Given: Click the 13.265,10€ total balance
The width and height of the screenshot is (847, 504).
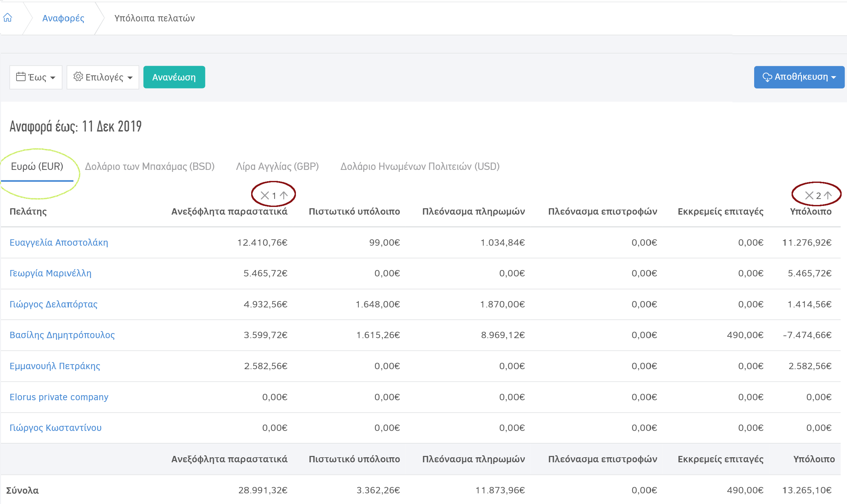Looking at the screenshot, I should click(807, 490).
